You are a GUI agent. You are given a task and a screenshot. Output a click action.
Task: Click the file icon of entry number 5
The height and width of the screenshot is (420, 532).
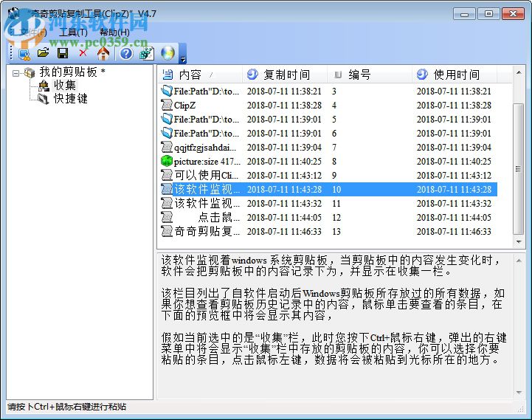[x=167, y=119]
